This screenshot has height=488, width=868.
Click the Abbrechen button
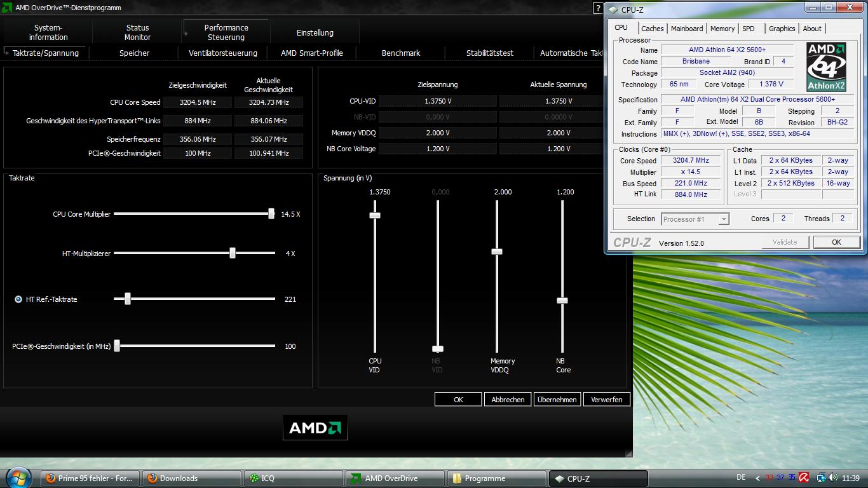(x=508, y=400)
